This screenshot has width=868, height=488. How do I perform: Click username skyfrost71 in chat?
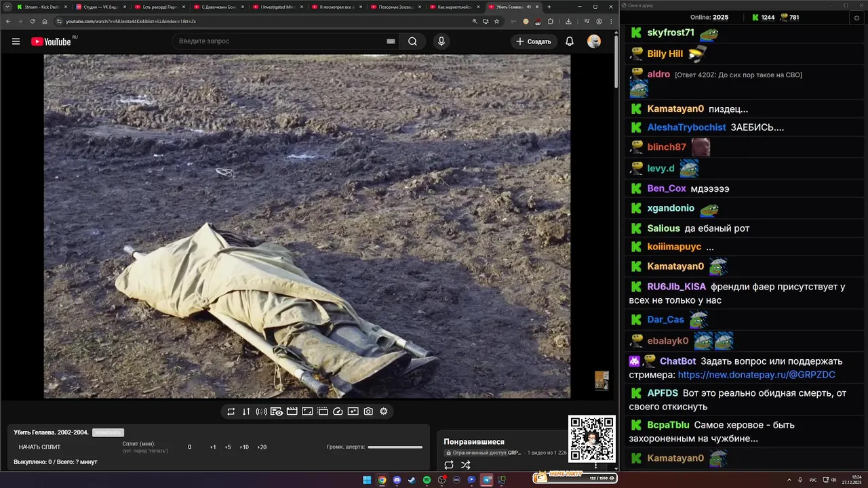(671, 33)
